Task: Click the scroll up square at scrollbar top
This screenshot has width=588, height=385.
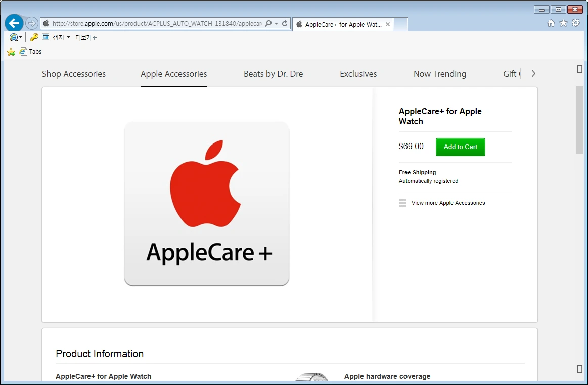Action: point(579,69)
